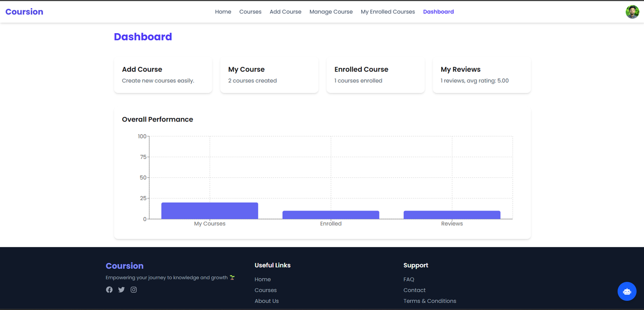Open About Us footer link
The width and height of the screenshot is (644, 310).
pyautogui.click(x=267, y=301)
